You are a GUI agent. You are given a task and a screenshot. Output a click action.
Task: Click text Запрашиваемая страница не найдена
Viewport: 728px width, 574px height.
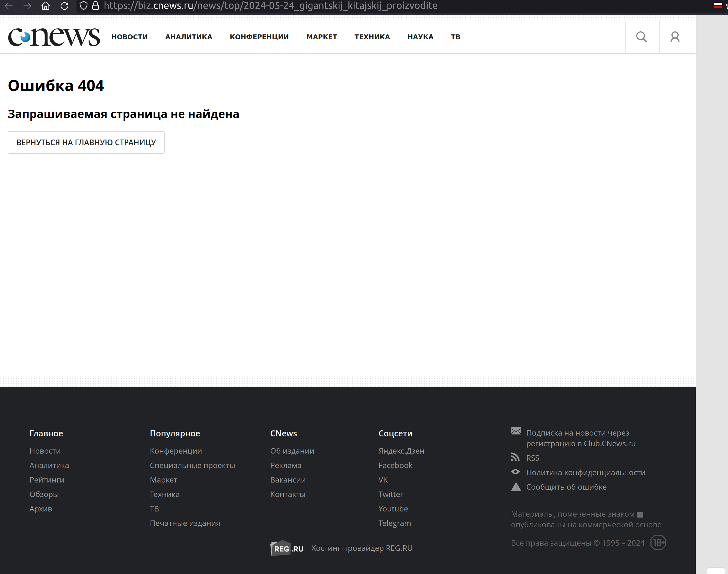[123, 114]
